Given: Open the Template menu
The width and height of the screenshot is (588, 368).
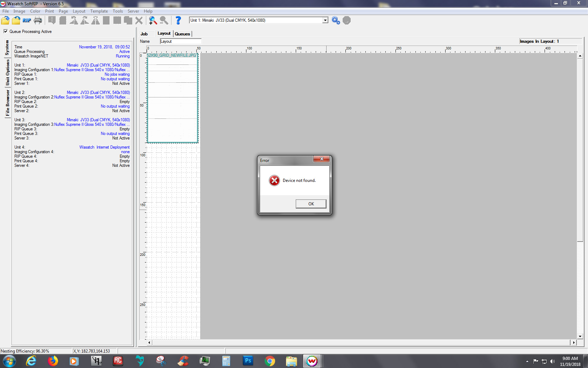Looking at the screenshot, I should point(99,11).
